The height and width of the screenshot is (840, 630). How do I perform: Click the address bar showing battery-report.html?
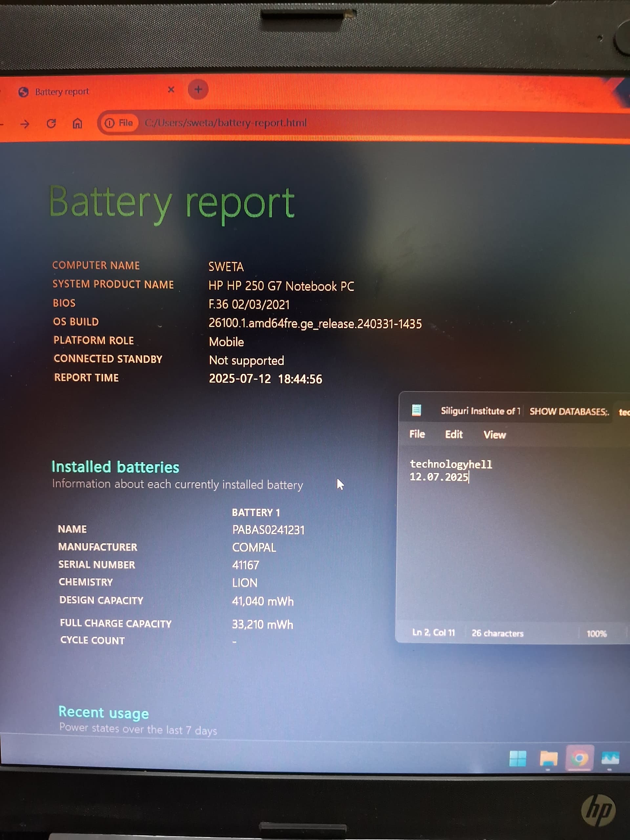click(225, 123)
